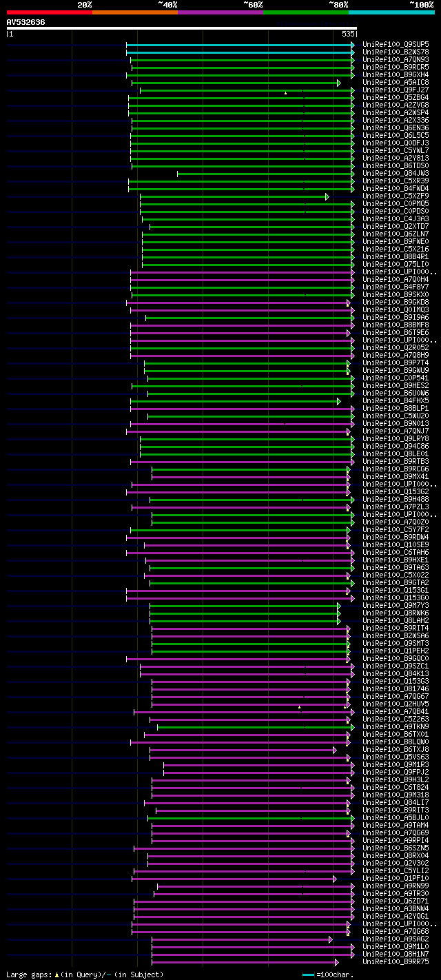The width and height of the screenshot is (441, 980).
Task: Select the UniRef100_A2X336 label
Action: coord(396,120)
